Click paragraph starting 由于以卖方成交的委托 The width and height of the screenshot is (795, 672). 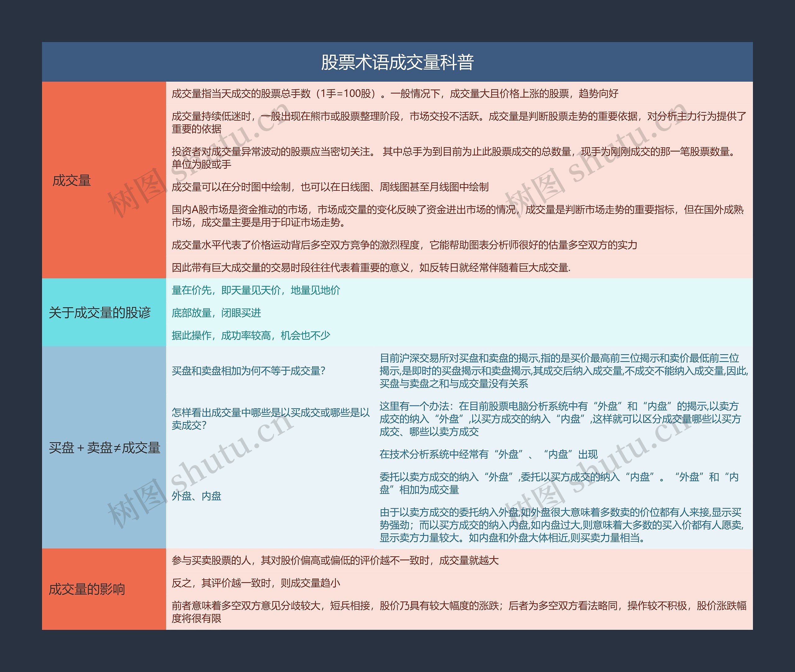coord(561,525)
